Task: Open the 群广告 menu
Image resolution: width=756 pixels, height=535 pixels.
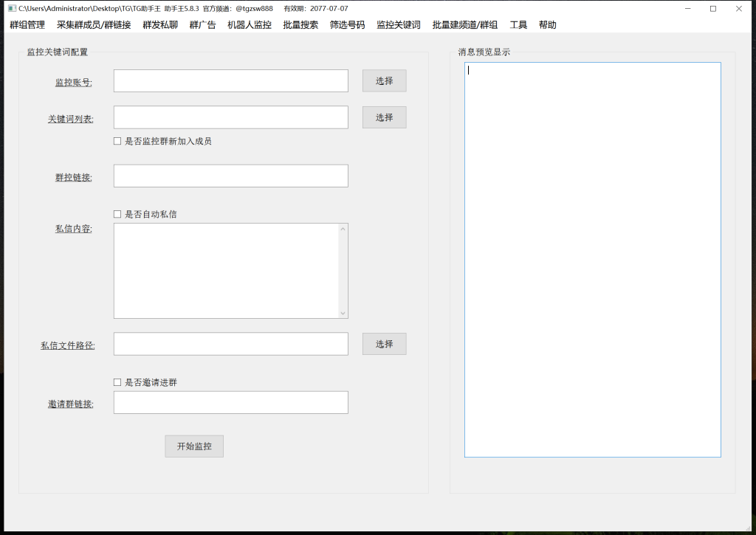Action: tap(202, 25)
